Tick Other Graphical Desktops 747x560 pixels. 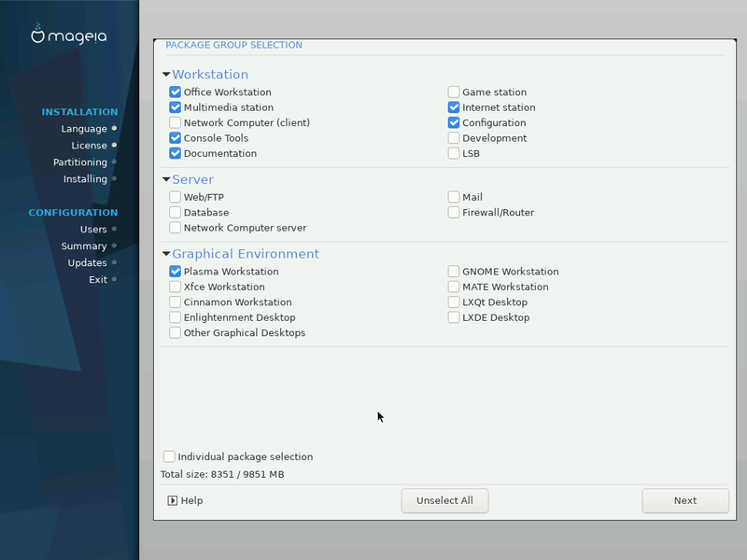click(x=175, y=332)
